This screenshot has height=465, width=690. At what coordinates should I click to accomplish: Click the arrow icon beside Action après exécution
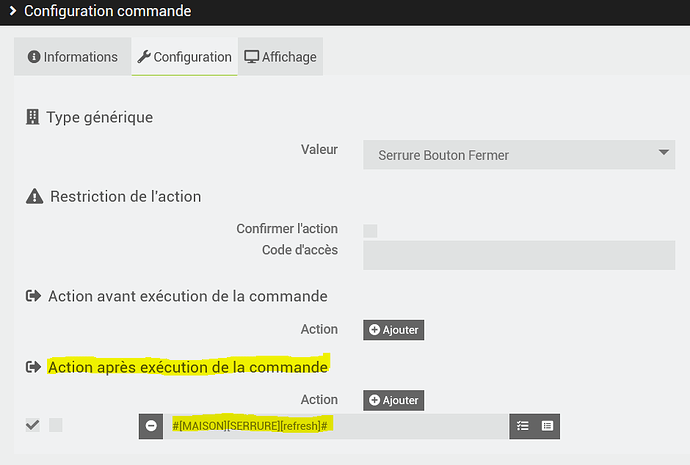(x=33, y=367)
